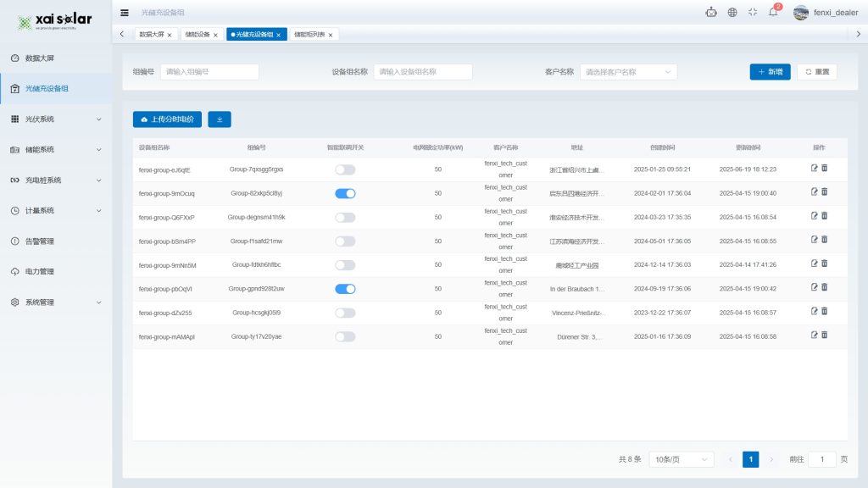Open the 客户名称 customer dropdown
The image size is (868, 488).
click(628, 72)
